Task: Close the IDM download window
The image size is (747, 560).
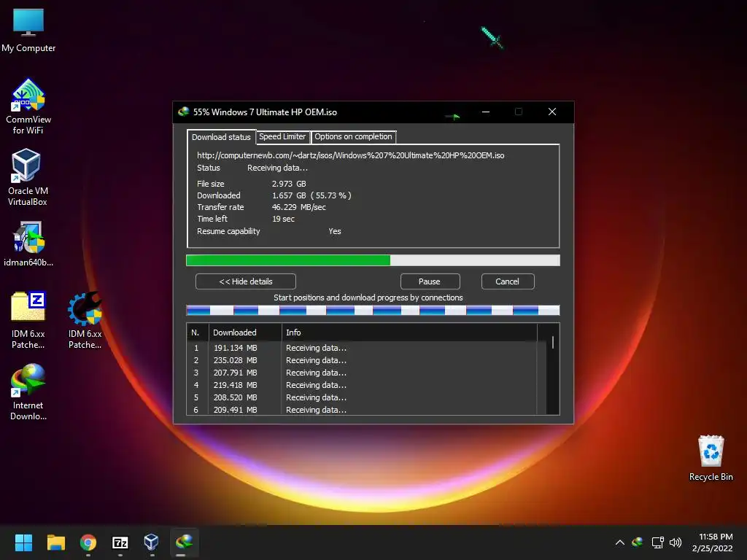Action: 552,112
